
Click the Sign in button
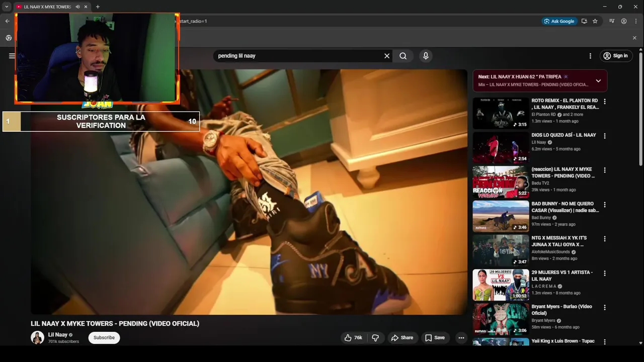pos(616,56)
